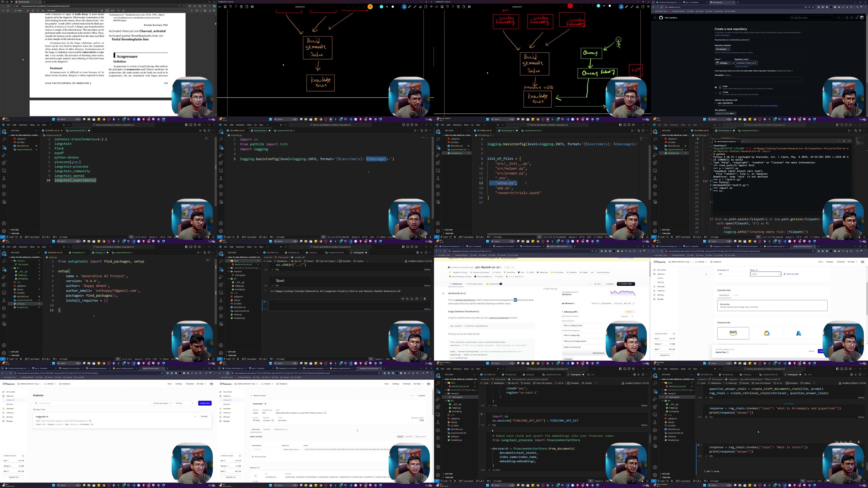Click Cancel on the Pinecone create index page
868x488 pixels.
point(811,351)
